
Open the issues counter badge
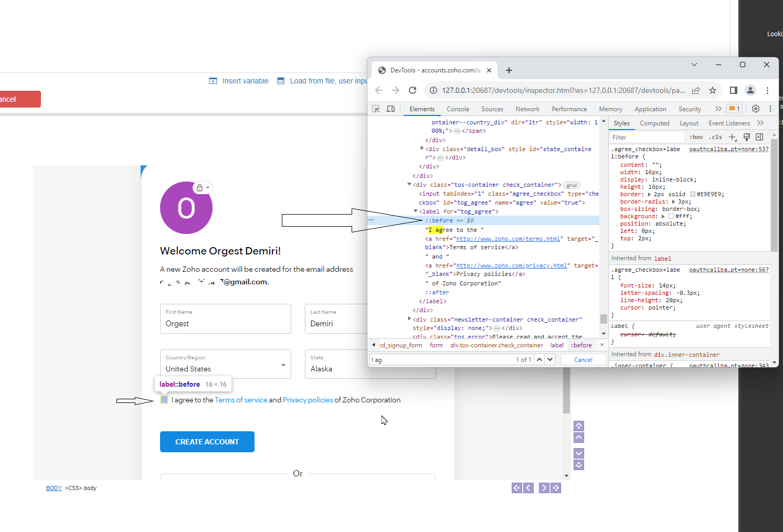pyautogui.click(x=734, y=109)
